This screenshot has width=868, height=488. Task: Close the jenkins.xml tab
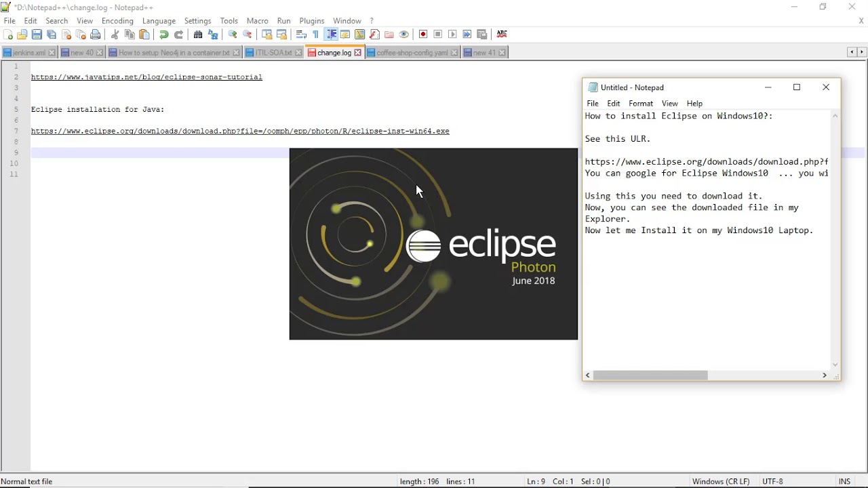pyautogui.click(x=52, y=53)
